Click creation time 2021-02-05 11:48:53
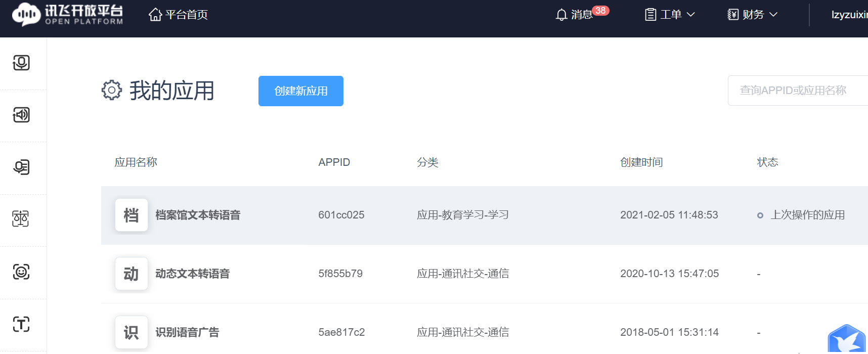This screenshot has width=868, height=354. point(669,215)
